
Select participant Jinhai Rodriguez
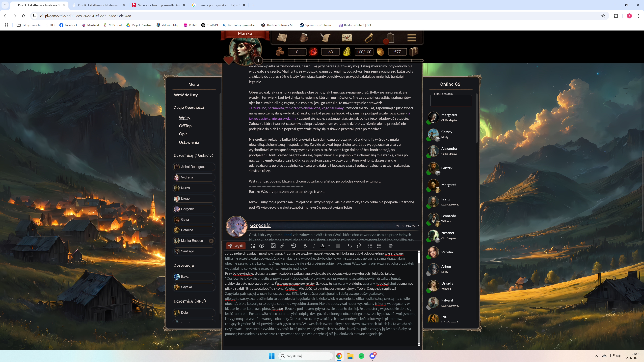point(194,167)
